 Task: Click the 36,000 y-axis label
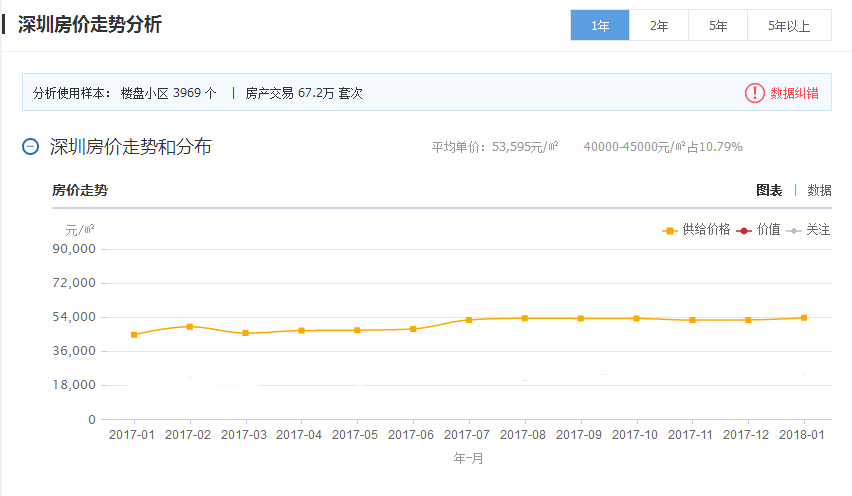(74, 351)
